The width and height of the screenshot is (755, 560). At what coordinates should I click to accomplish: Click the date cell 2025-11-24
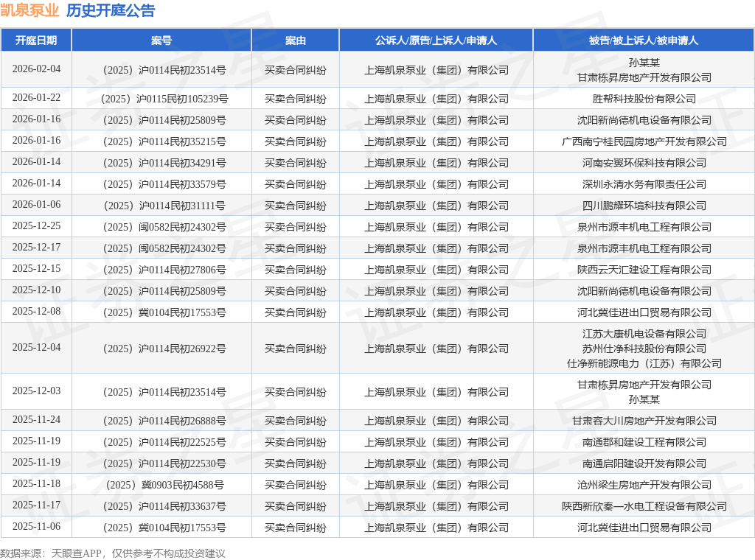pyautogui.click(x=37, y=419)
